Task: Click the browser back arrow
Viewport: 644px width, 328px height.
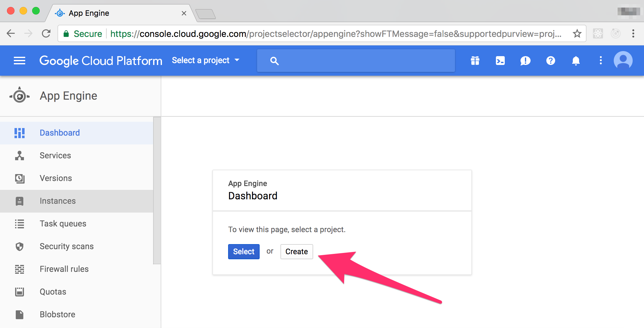Action: 11,33
